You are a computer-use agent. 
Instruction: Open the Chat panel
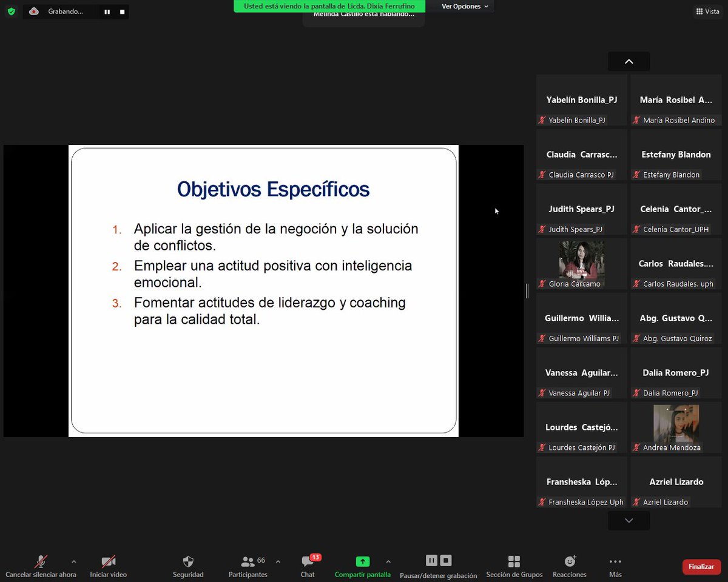pos(308,566)
